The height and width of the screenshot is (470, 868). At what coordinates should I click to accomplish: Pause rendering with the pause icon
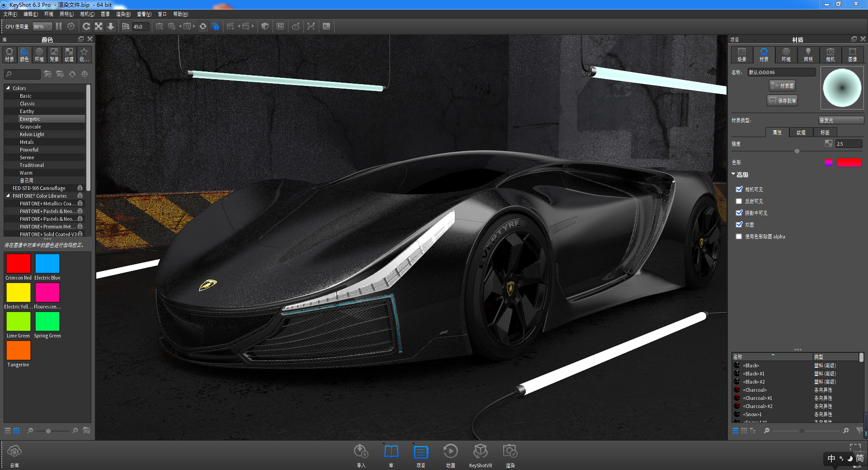click(59, 26)
